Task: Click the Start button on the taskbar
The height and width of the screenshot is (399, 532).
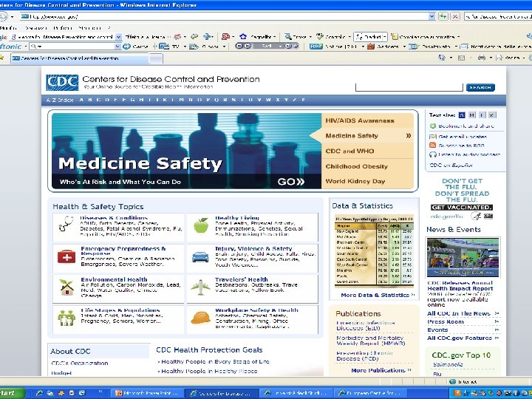Action: click(x=13, y=394)
